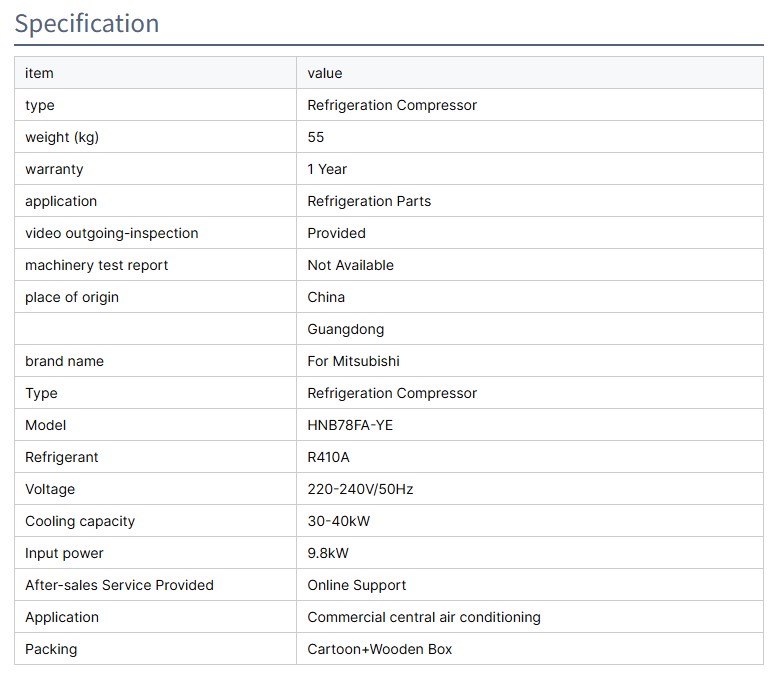This screenshot has height=676, width=775.
Task: Select the 'Cartoon+Wooden Box' packing value
Action: tap(379, 649)
